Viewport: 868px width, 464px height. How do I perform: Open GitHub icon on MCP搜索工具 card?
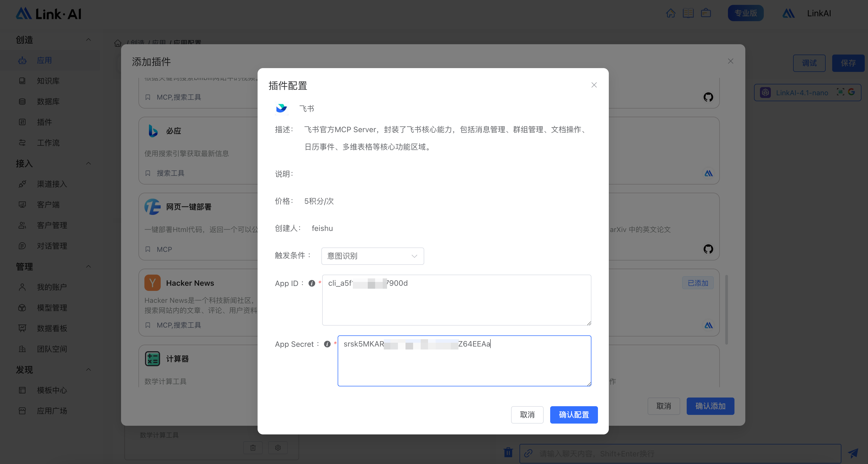tap(708, 97)
